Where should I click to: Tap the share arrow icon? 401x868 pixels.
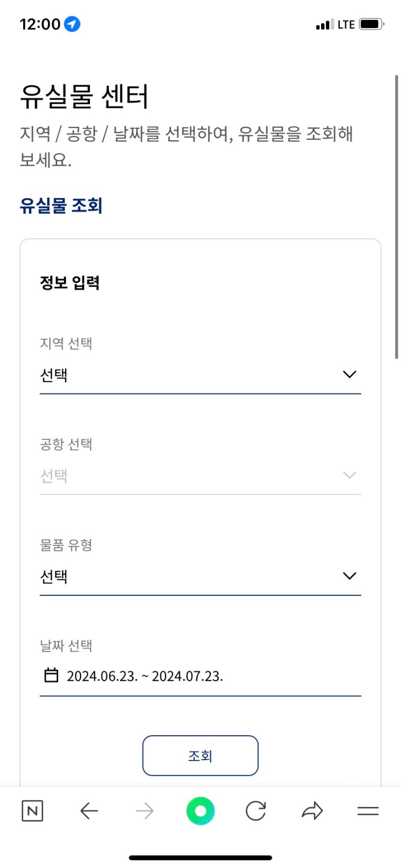312,811
